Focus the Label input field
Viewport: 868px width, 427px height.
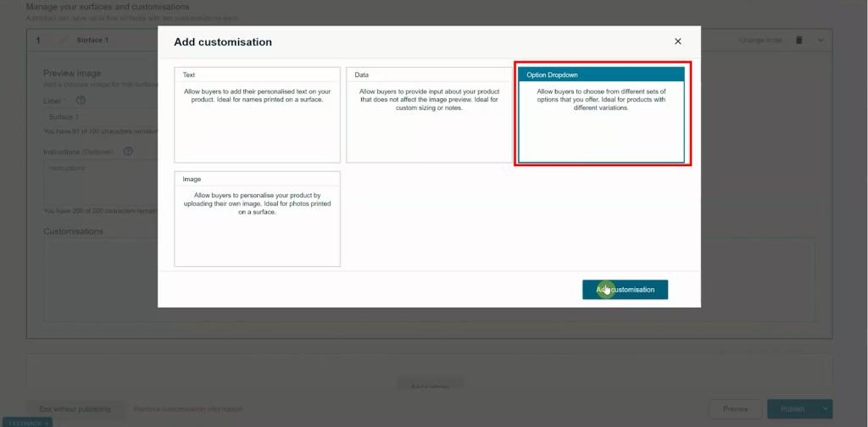[x=101, y=117]
